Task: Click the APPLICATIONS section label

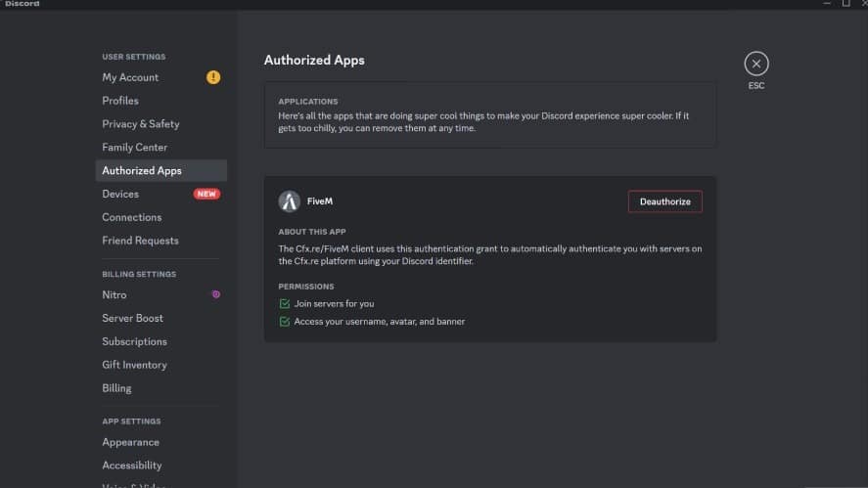Action: click(x=308, y=102)
